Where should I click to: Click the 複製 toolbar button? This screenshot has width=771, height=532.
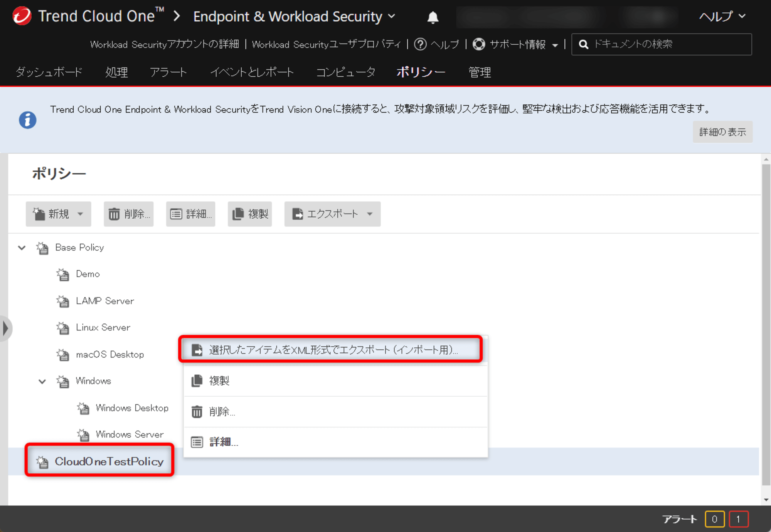coord(250,214)
